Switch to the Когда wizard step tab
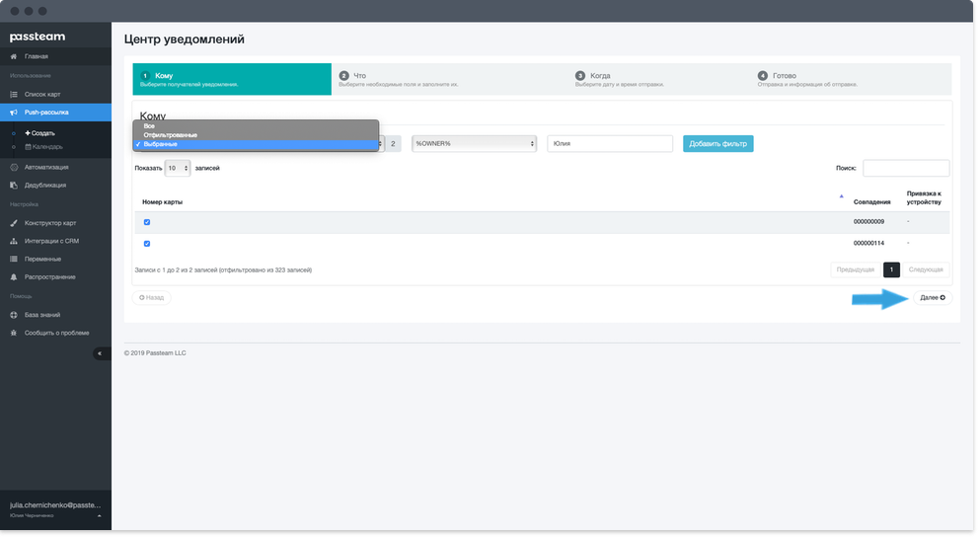 coord(658,79)
